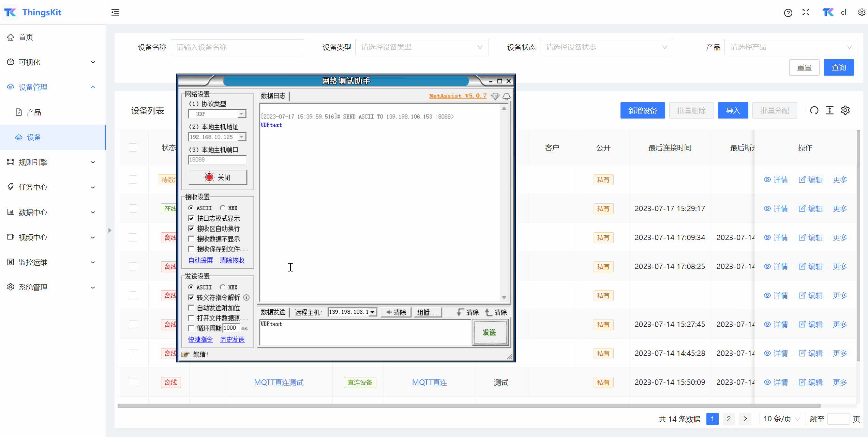Expand 任务中心 sidebar menu

coord(53,187)
